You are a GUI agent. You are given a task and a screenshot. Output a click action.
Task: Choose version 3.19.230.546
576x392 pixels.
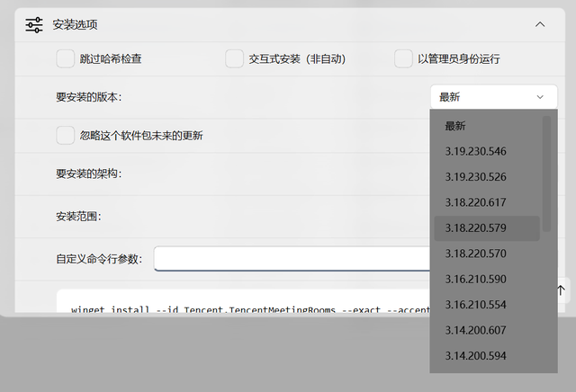tap(487, 151)
